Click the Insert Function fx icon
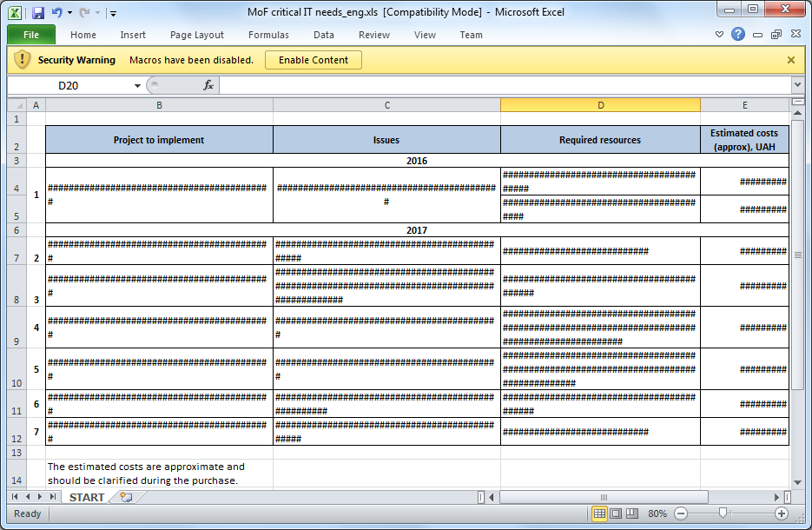The width and height of the screenshot is (812, 530). pyautogui.click(x=208, y=85)
